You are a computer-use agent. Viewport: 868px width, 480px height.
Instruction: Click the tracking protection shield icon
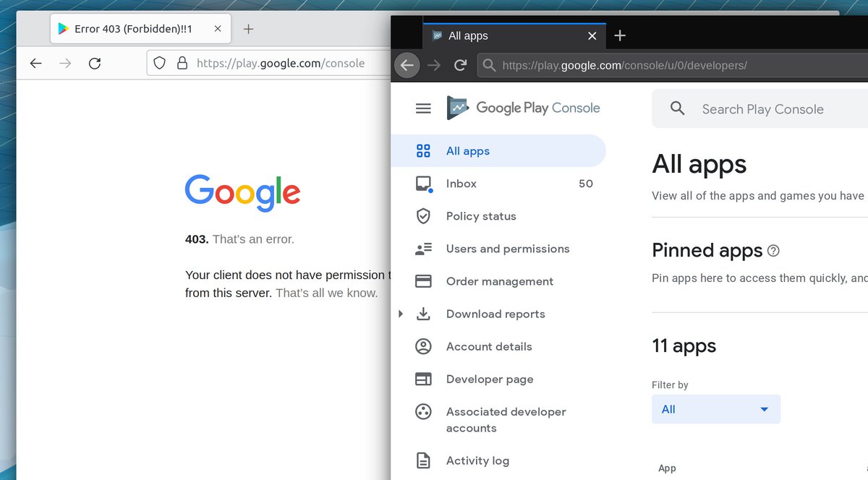[x=160, y=63]
